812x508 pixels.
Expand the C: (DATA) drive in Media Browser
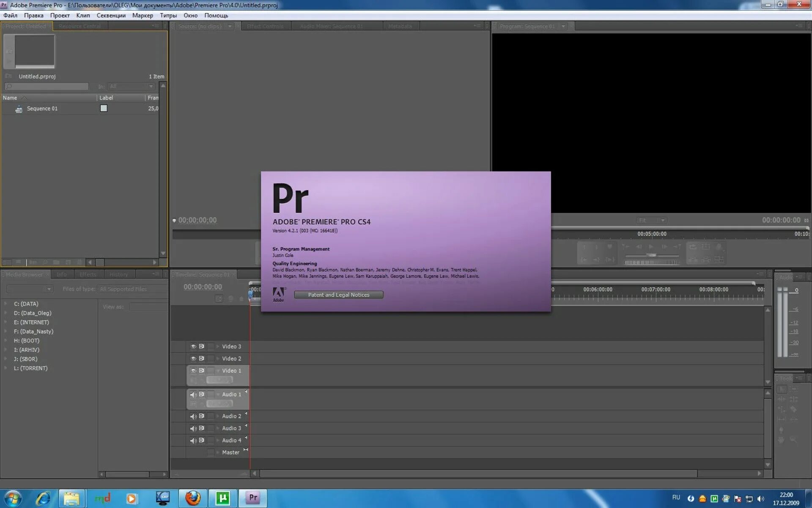6,304
